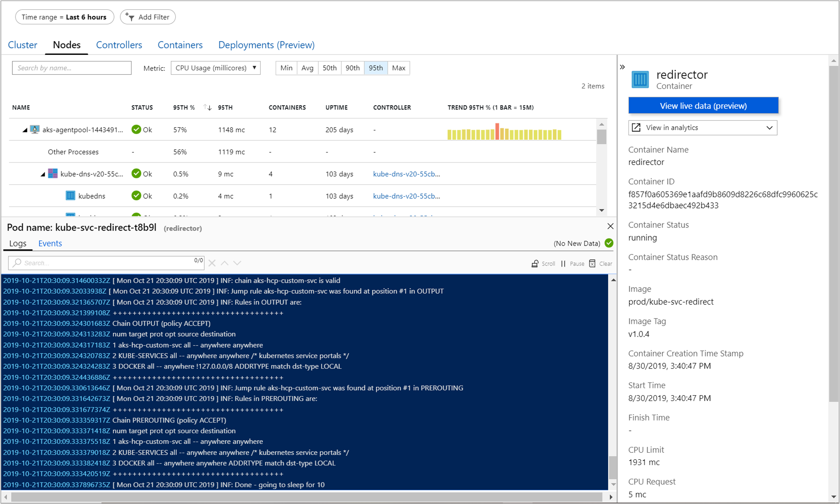Open the Metric CPU Usage dropdown
This screenshot has height=504, width=840.
click(216, 68)
